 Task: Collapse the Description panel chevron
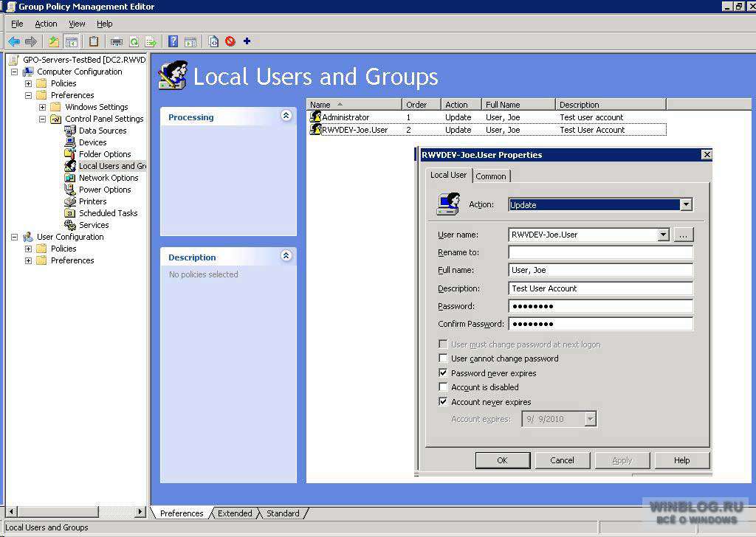[x=286, y=256]
